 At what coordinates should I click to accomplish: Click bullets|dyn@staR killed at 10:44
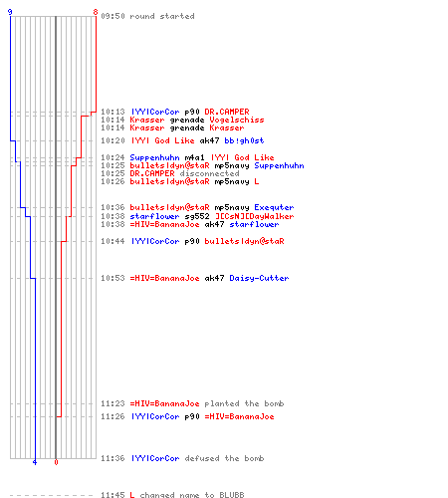(244, 241)
